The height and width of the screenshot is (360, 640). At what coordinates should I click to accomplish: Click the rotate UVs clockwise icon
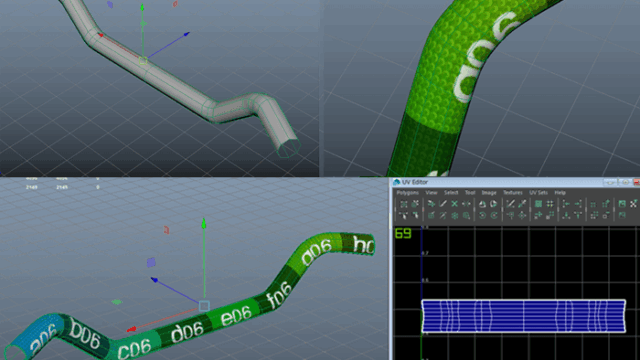coord(494,215)
